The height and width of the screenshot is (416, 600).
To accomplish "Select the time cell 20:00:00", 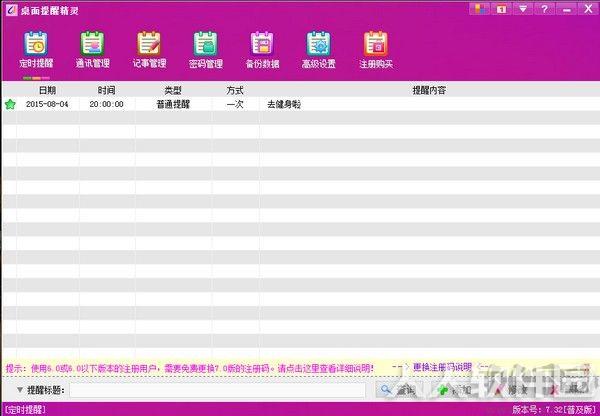I will (x=106, y=104).
